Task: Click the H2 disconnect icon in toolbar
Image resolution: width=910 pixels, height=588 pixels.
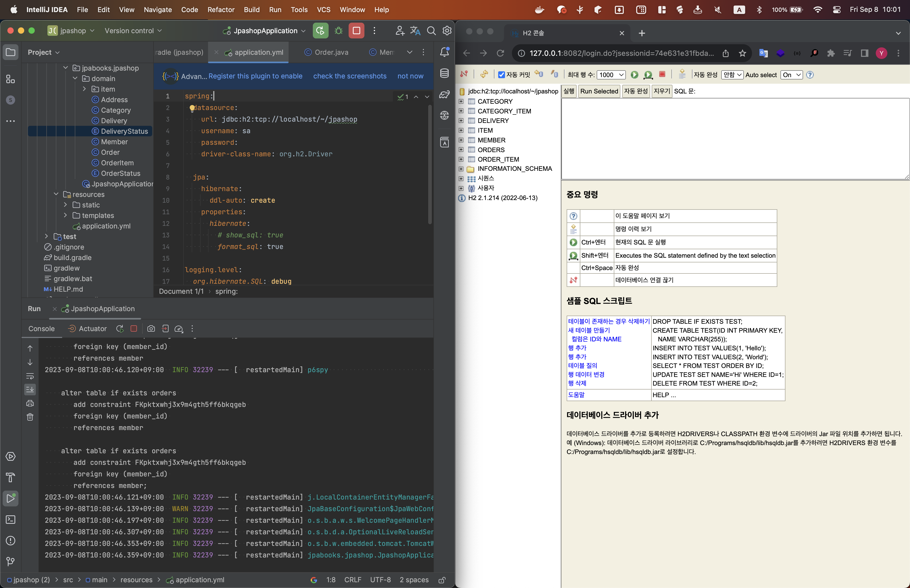Action: (464, 74)
